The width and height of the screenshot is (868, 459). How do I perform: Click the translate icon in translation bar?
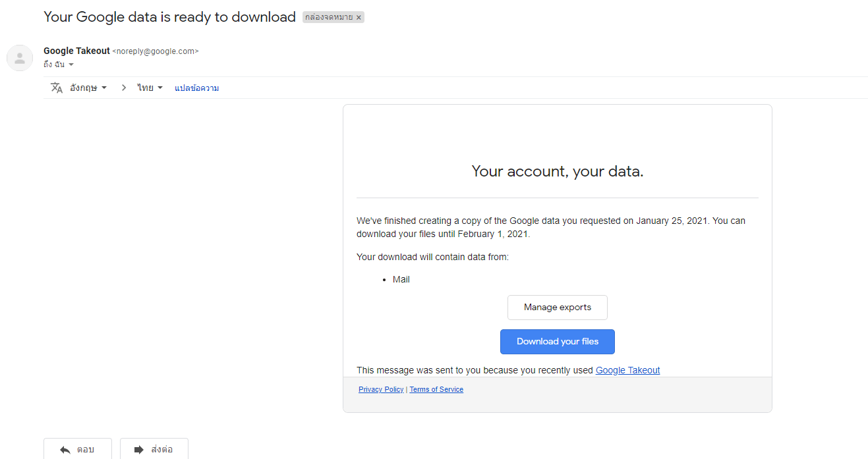click(57, 88)
